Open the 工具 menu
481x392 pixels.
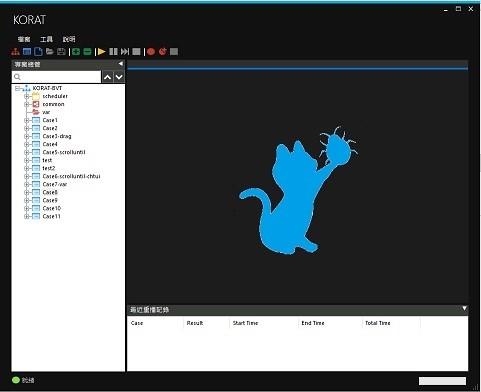[46, 39]
